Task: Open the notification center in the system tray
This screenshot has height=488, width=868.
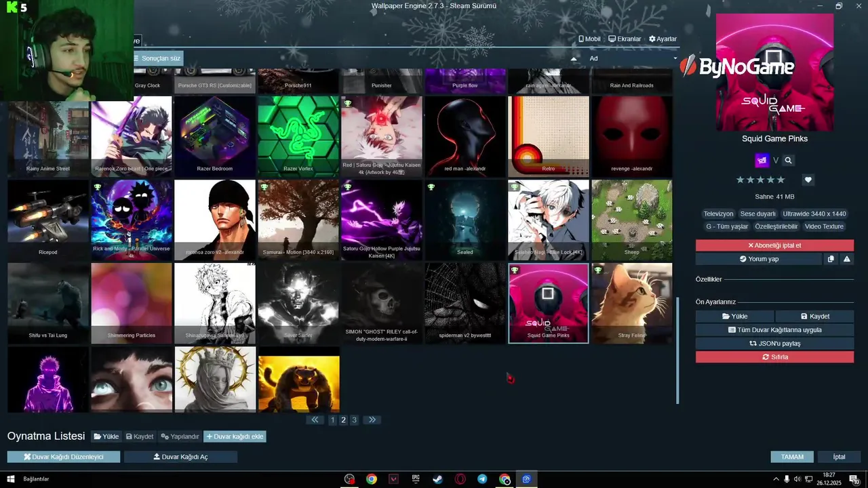Action: point(854,479)
